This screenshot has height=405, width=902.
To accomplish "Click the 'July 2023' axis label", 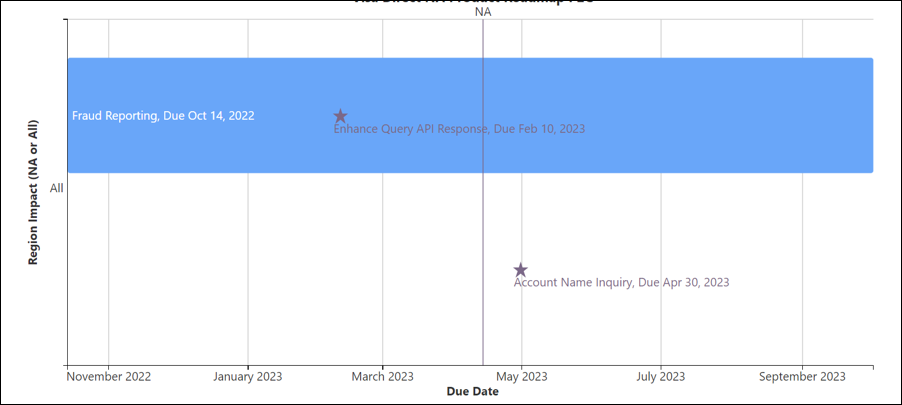I will (x=661, y=377).
